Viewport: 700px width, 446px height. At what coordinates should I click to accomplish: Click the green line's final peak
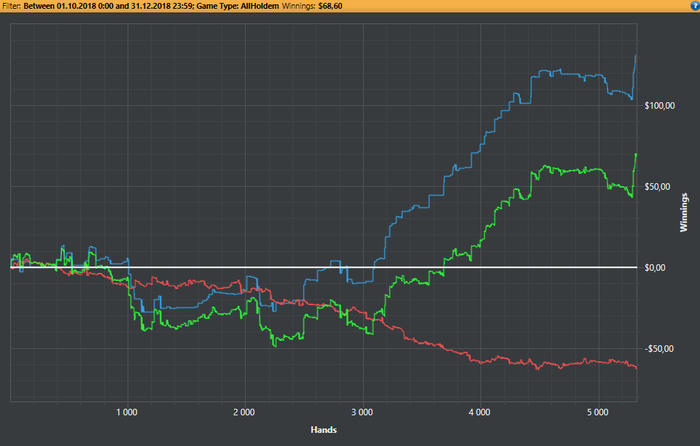636,154
